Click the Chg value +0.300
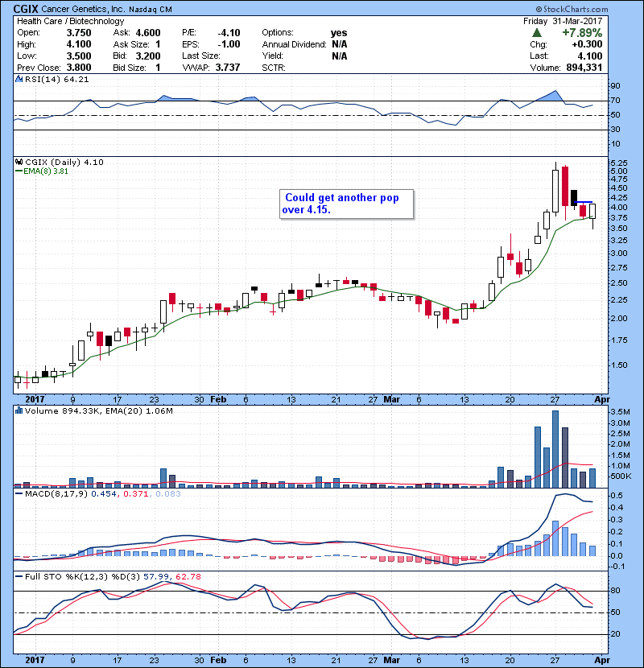Screen dimensions: 644x668 click(x=587, y=44)
